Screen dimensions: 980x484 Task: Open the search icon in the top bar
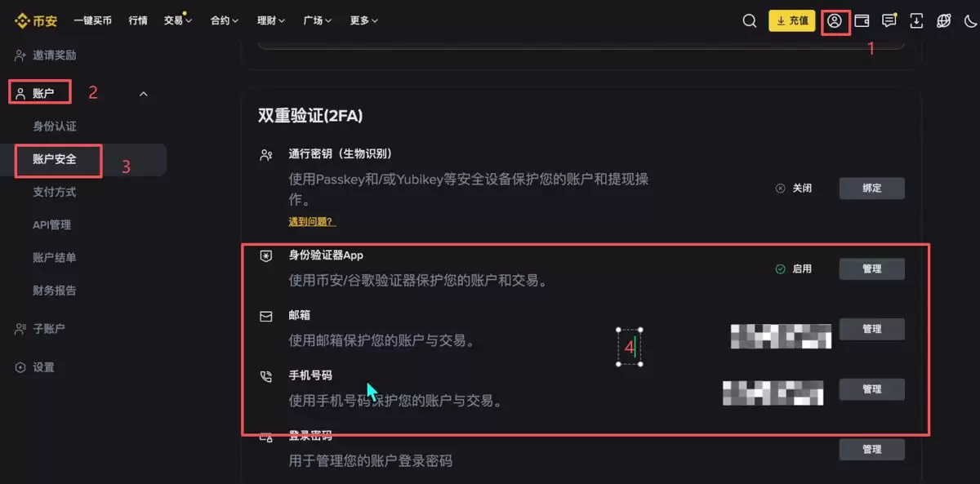[749, 21]
